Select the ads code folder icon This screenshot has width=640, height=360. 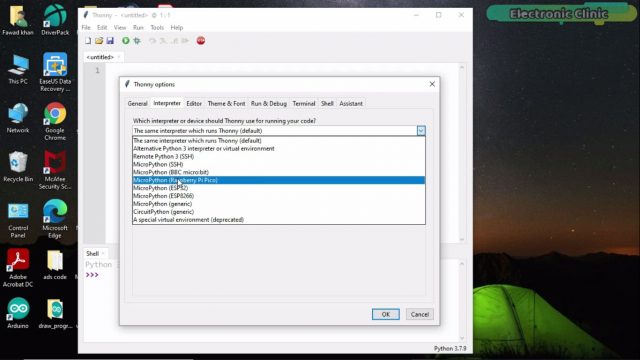pos(55,265)
